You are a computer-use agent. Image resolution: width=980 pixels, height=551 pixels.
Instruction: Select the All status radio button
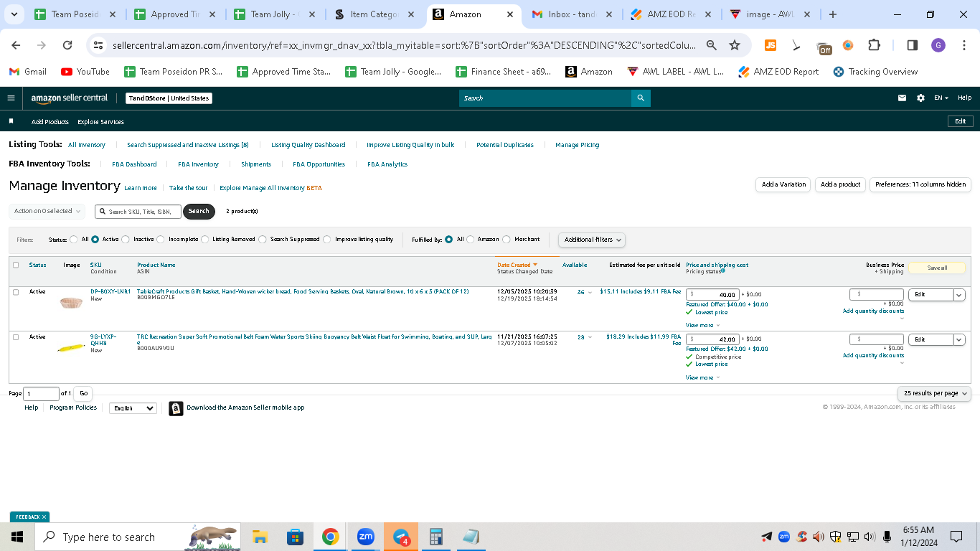(x=75, y=240)
